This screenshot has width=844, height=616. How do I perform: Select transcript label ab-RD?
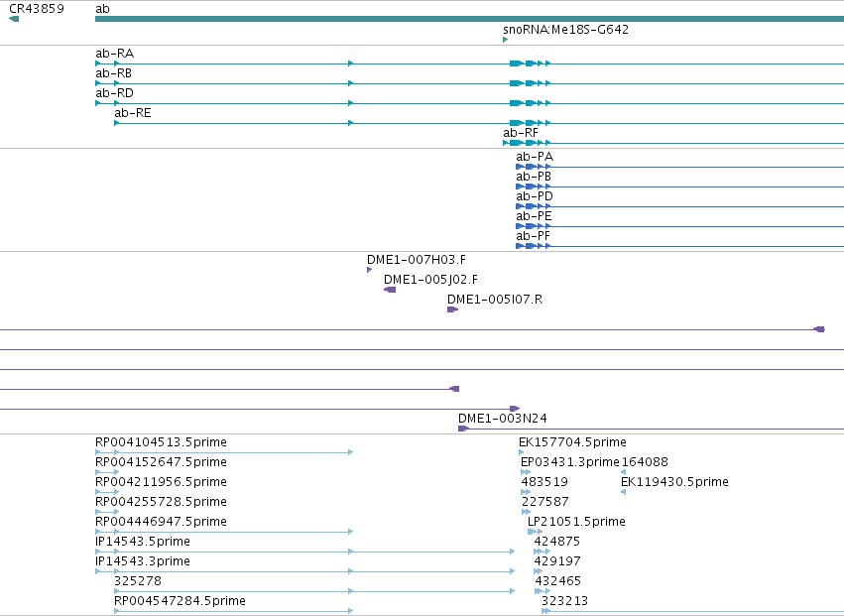tap(115, 93)
